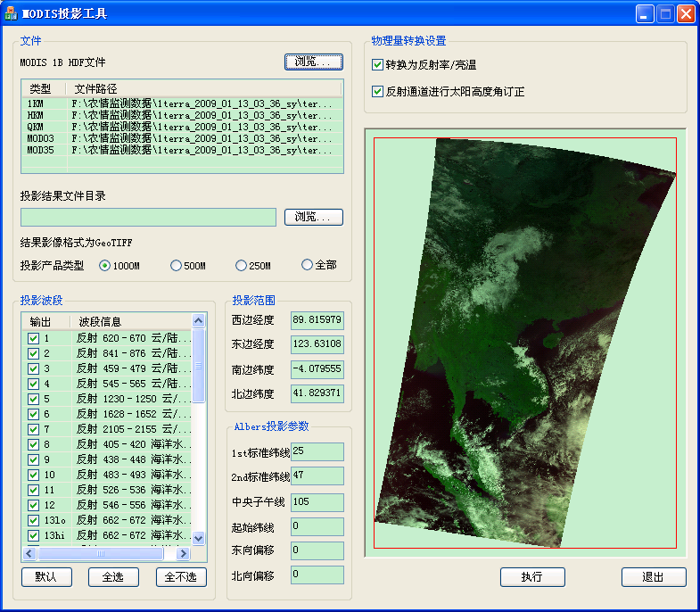Click the 中央子午线 field
This screenshot has height=612, width=700.
pos(317,502)
